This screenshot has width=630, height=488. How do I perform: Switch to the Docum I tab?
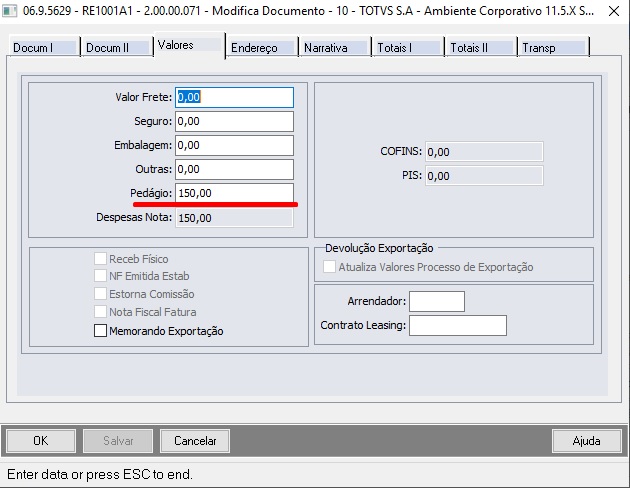43,47
